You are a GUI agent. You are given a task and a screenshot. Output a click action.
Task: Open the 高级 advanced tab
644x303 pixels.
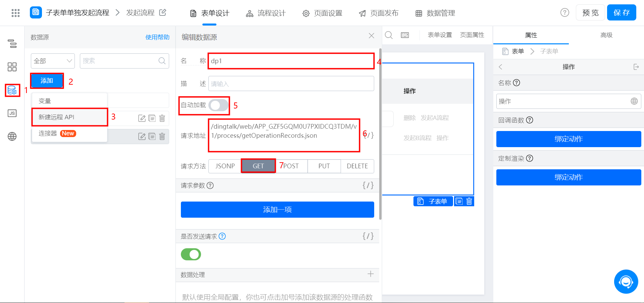(606, 35)
